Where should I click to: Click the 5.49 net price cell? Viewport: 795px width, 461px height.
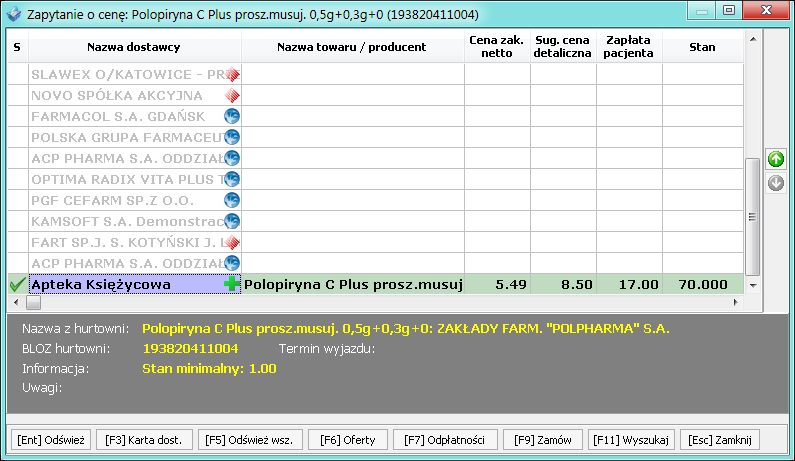tap(497, 284)
